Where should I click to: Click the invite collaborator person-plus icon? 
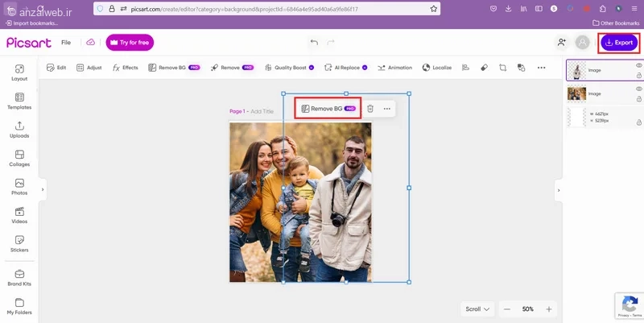[x=561, y=43]
